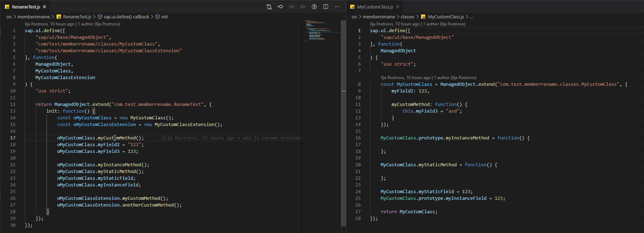The height and width of the screenshot is (233, 644).
Task: Click "com/test/memberrename/classes/MyCustomClass" import string
Action: (96, 44)
